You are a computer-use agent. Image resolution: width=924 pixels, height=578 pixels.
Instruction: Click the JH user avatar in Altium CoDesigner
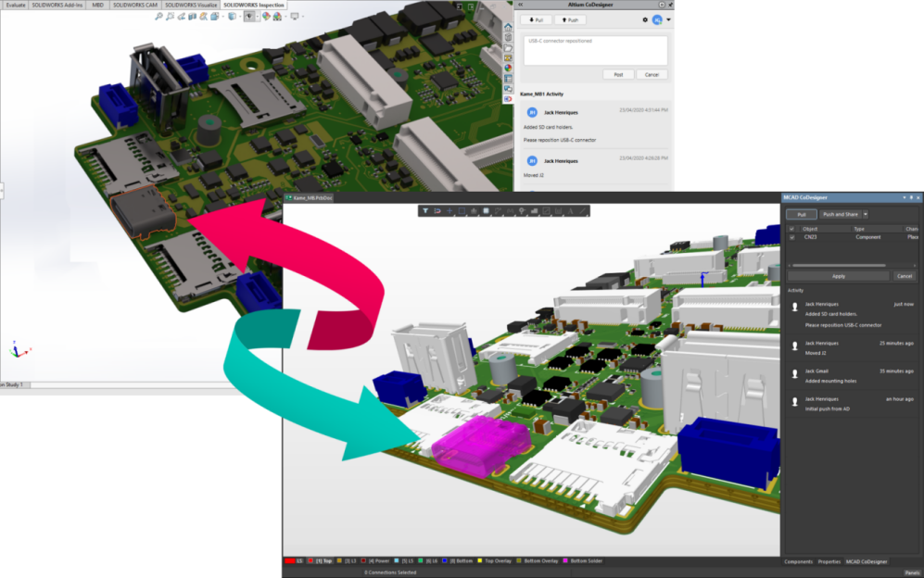(657, 20)
